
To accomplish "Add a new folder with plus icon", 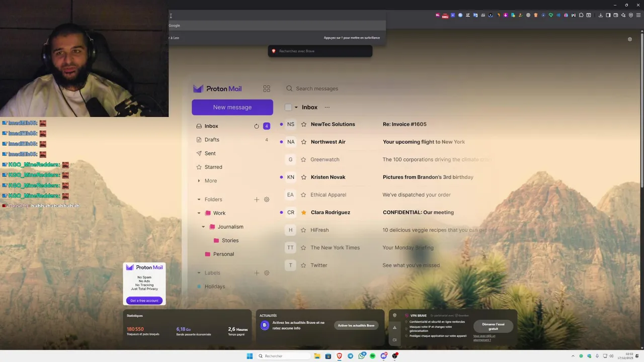I will (257, 200).
